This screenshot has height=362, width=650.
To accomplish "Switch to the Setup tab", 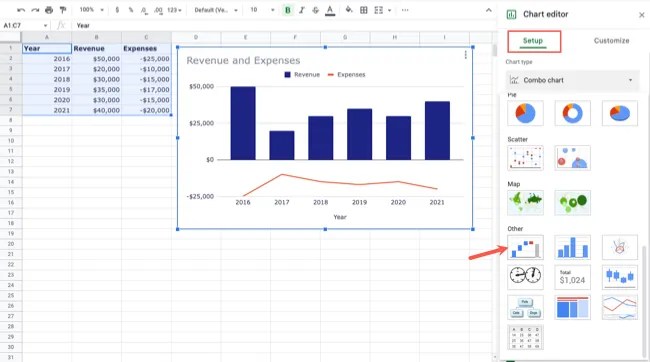I will [533, 41].
